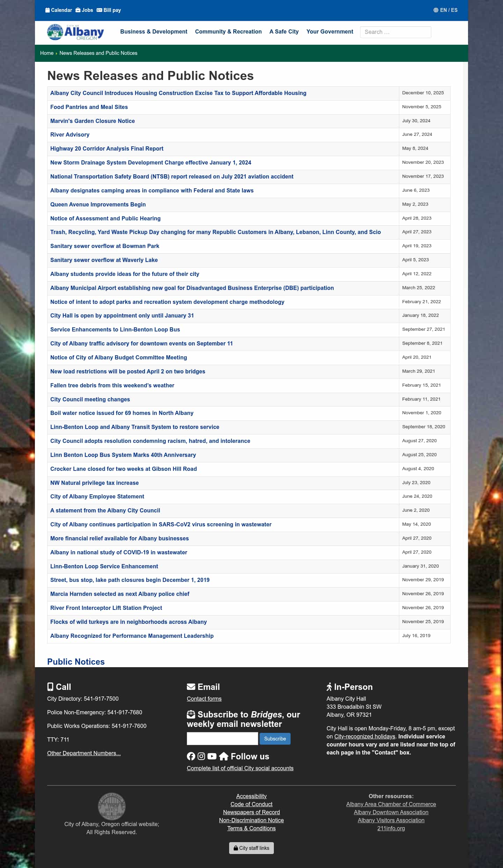This screenshot has width=503, height=868.
Task: Click the Instagram icon in footer
Action: (x=201, y=756)
